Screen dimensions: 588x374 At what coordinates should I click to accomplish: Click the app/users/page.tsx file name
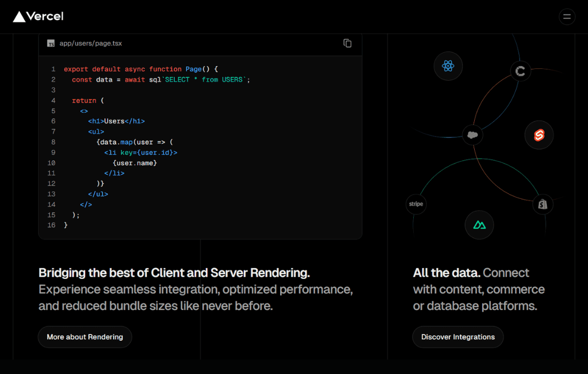91,43
